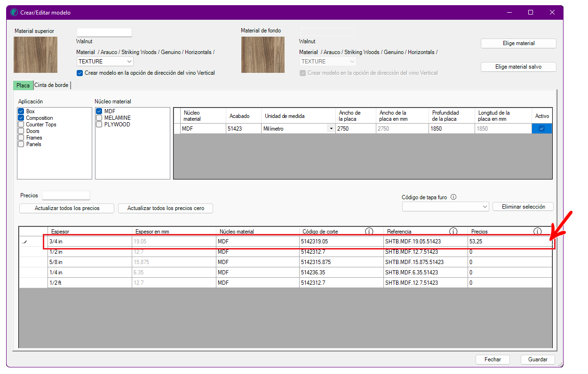Select the Placa tab
The height and width of the screenshot is (374, 588).
pos(23,86)
